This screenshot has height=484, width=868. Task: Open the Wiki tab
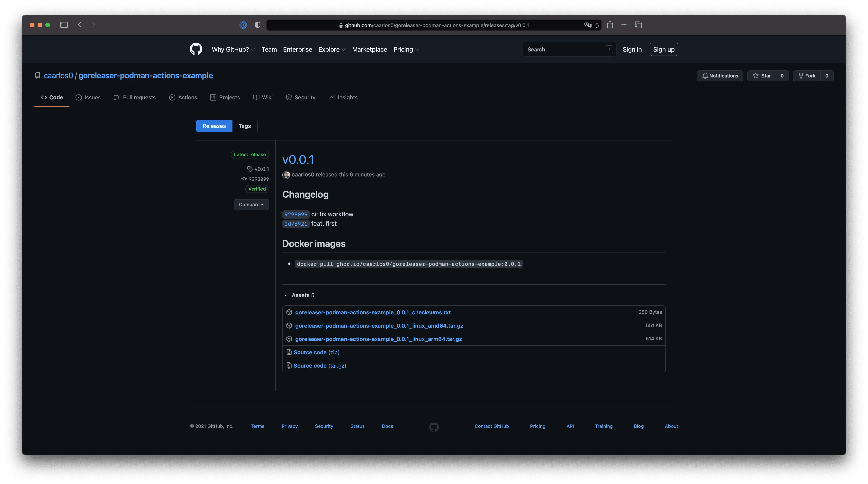263,97
